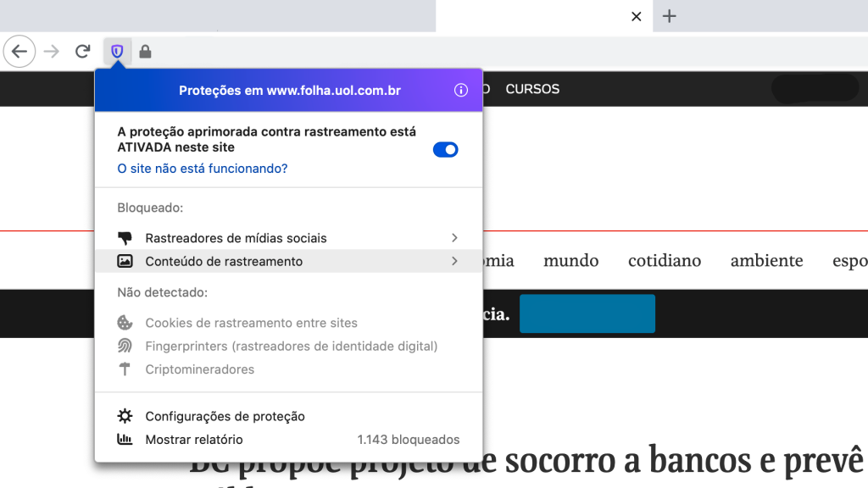Click the protection settings gear icon
Image resolution: width=868 pixels, height=488 pixels.
point(125,416)
